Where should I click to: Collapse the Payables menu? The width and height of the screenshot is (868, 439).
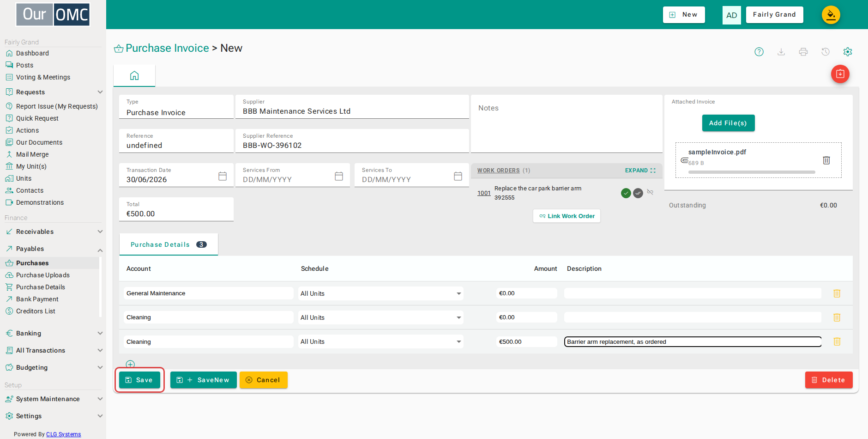pos(100,250)
